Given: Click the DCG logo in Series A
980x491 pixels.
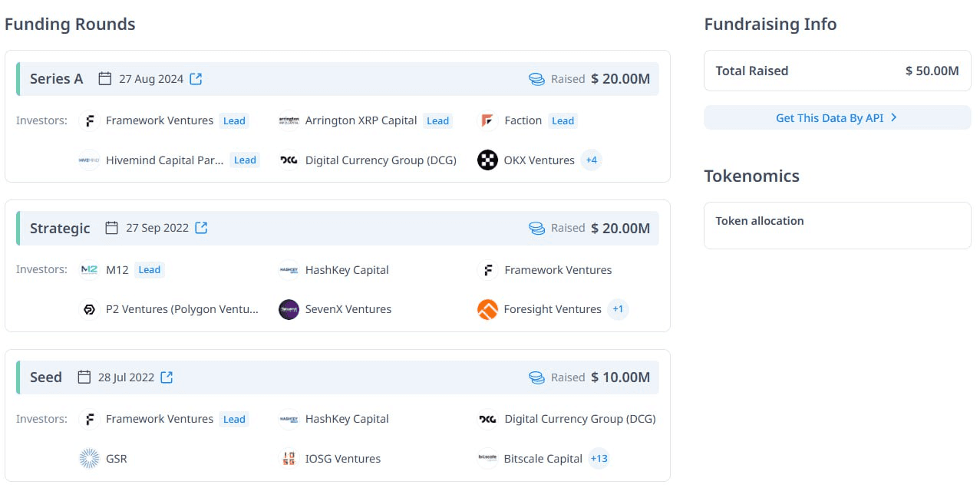Looking at the screenshot, I should click(289, 160).
